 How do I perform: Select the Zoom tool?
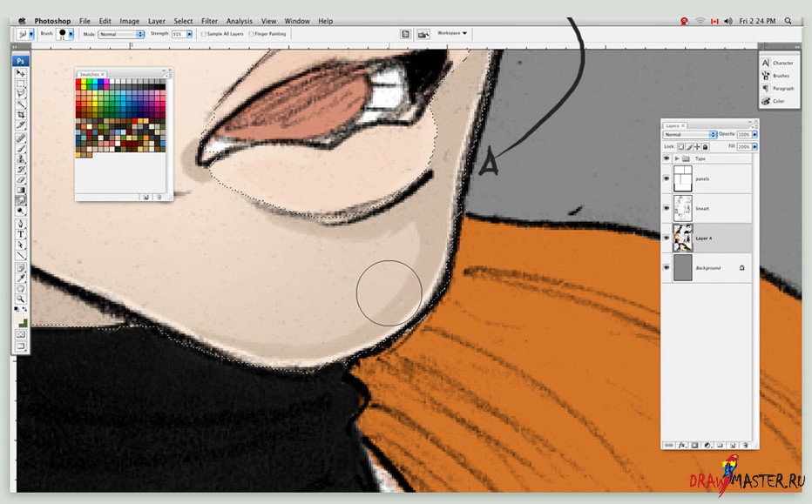(x=21, y=299)
